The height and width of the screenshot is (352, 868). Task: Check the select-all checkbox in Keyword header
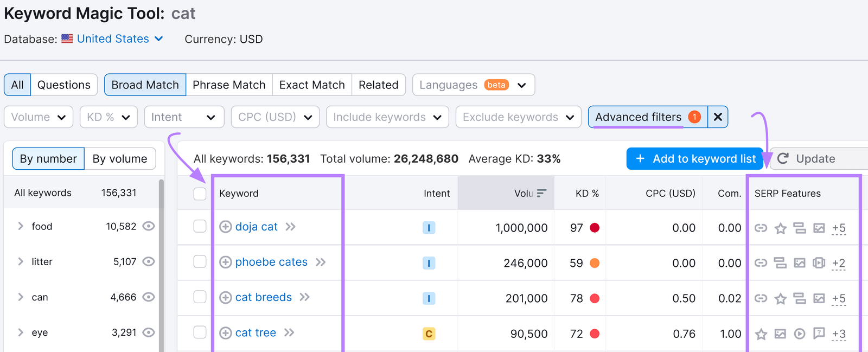pos(200,194)
